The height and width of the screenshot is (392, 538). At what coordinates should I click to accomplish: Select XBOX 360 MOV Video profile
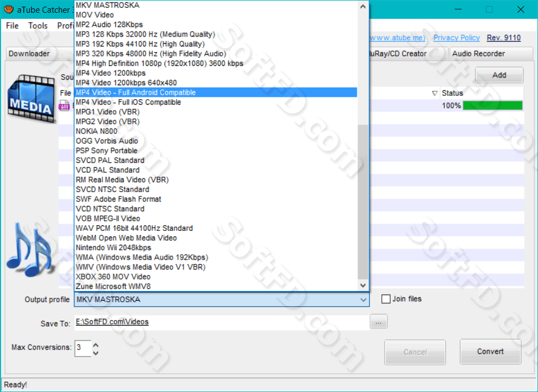tap(216, 276)
